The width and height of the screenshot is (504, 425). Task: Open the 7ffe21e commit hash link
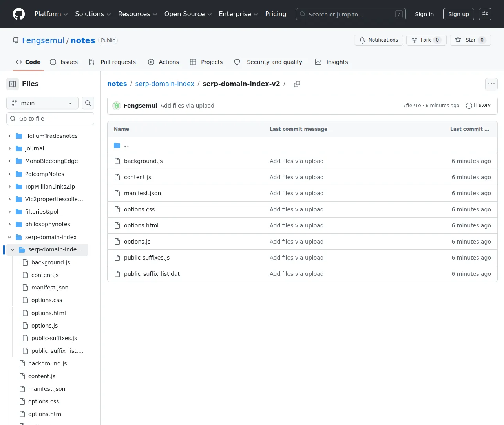(412, 106)
